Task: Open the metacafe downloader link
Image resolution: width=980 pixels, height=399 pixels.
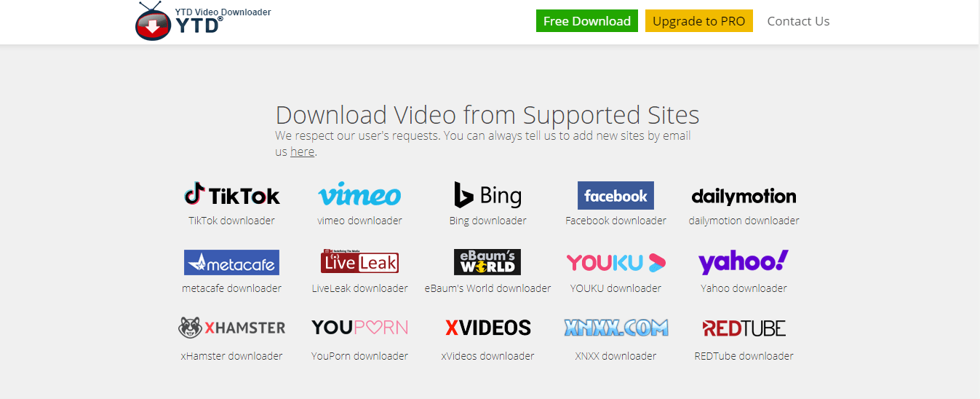Action: [x=231, y=288]
